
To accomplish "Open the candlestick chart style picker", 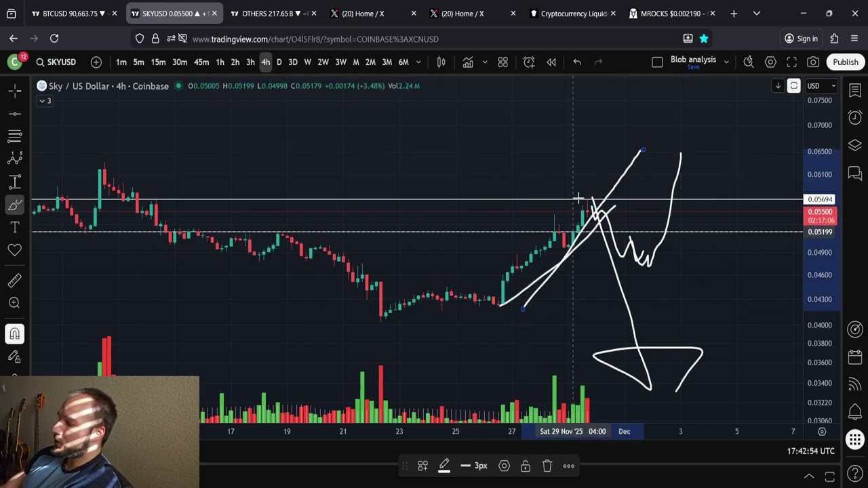I will click(x=441, y=62).
